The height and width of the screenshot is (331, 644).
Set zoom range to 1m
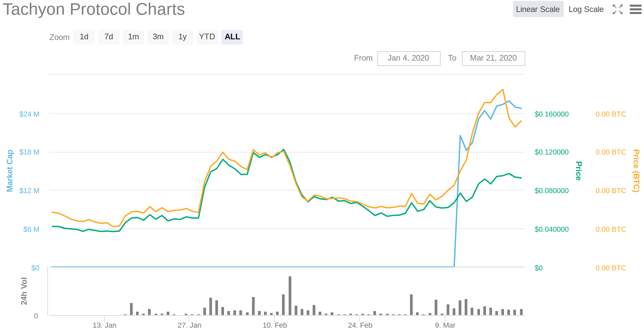pyautogui.click(x=133, y=37)
